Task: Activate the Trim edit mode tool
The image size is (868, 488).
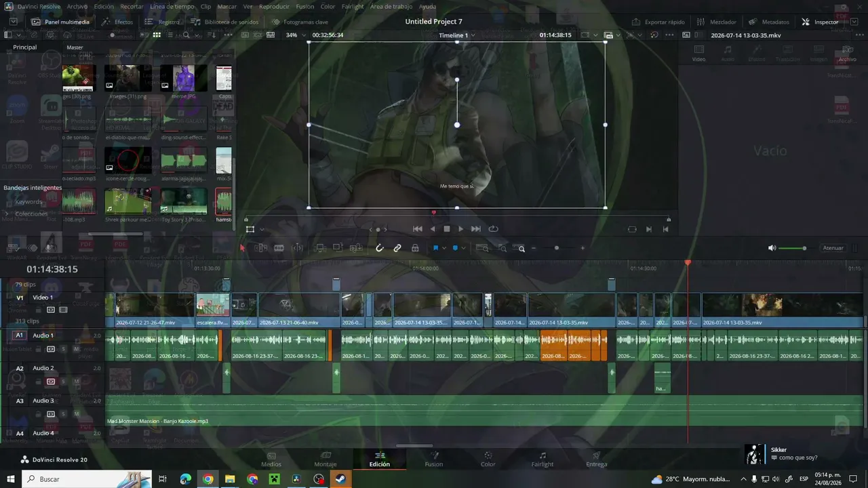Action: tap(260, 248)
